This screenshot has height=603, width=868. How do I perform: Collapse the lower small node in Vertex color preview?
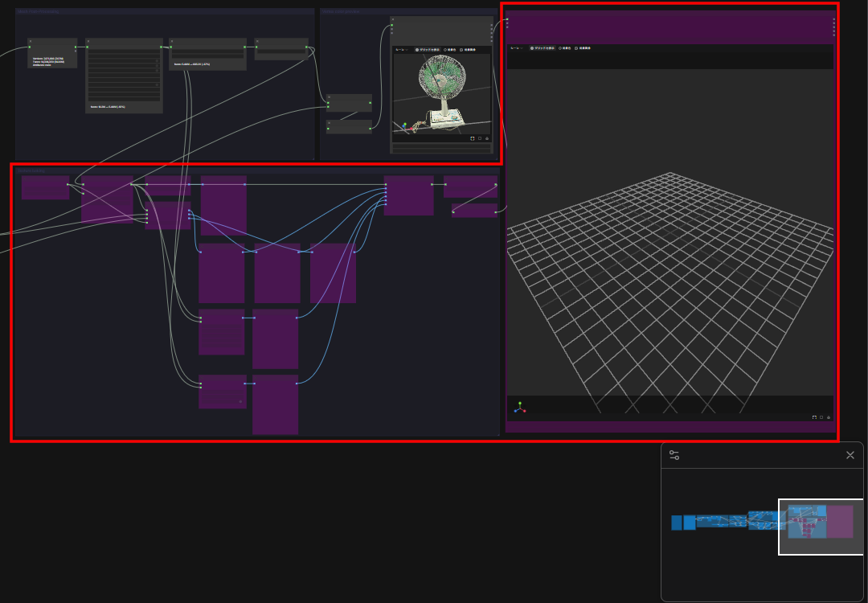click(329, 122)
